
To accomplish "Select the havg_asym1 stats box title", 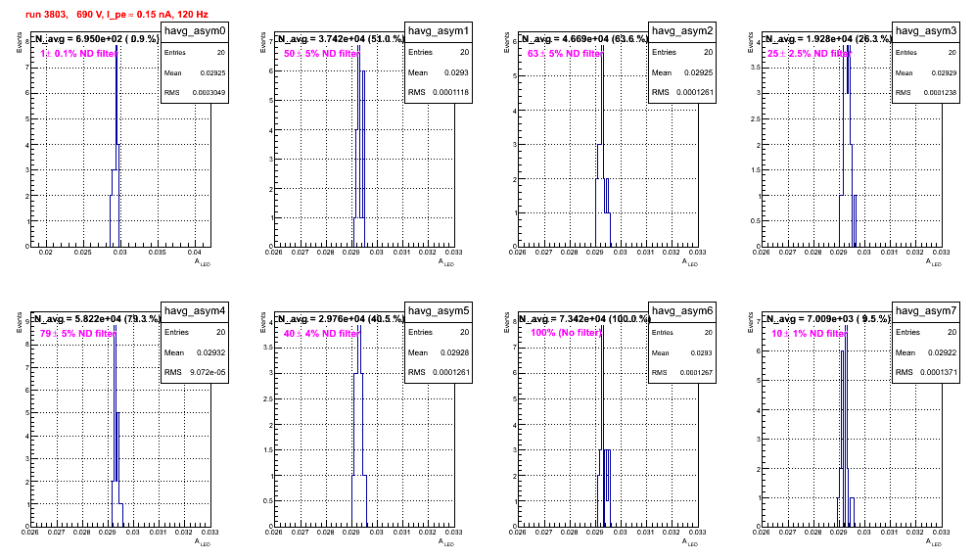I will pos(439,31).
